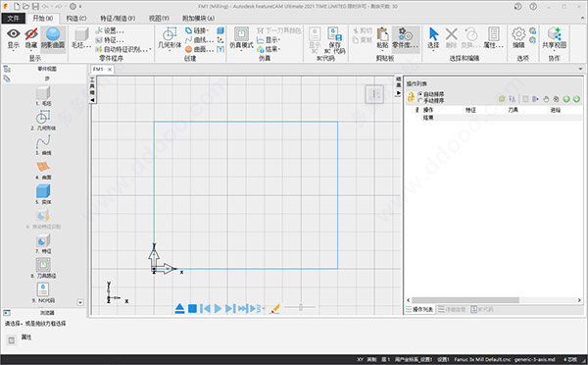This screenshot has width=588, height=365.
Task: Click the green up arrow in operations list
Action: 566,99
